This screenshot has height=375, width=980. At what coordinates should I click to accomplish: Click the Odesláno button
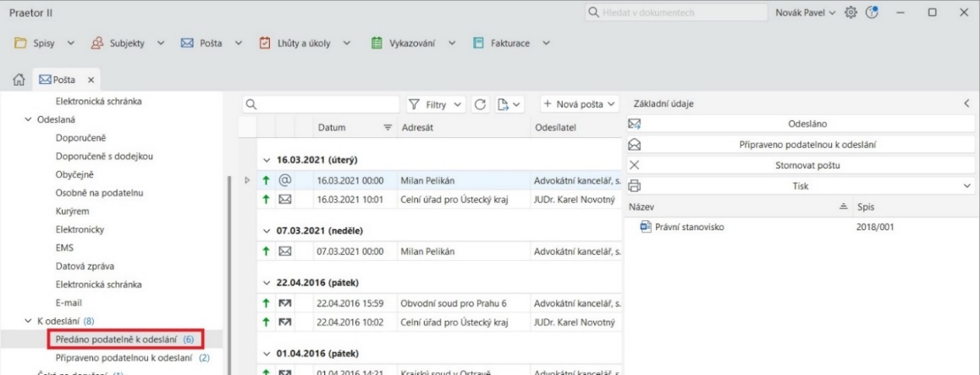coord(801,124)
